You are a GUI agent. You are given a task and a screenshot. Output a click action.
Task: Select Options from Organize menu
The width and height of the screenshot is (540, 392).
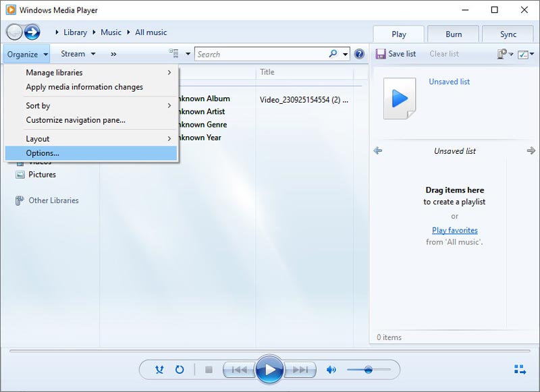[x=42, y=152]
